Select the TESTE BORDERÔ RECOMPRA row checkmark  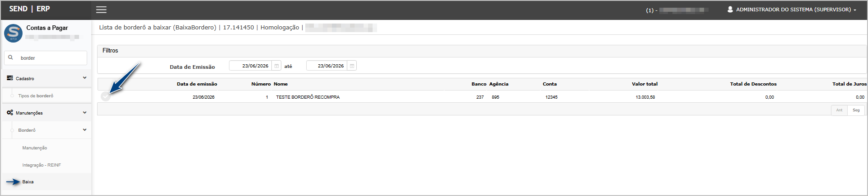click(106, 96)
